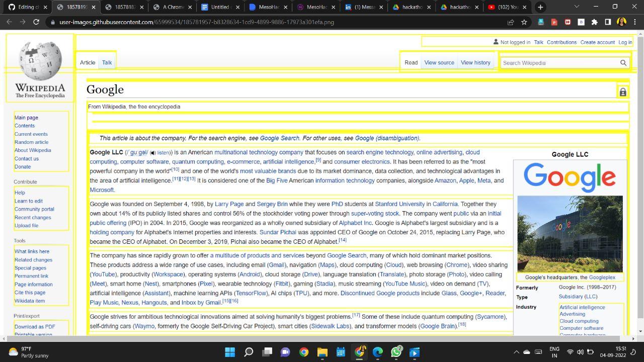The image size is (644, 362).
Task: Reload the page with the refresh icon
Action: point(36,22)
